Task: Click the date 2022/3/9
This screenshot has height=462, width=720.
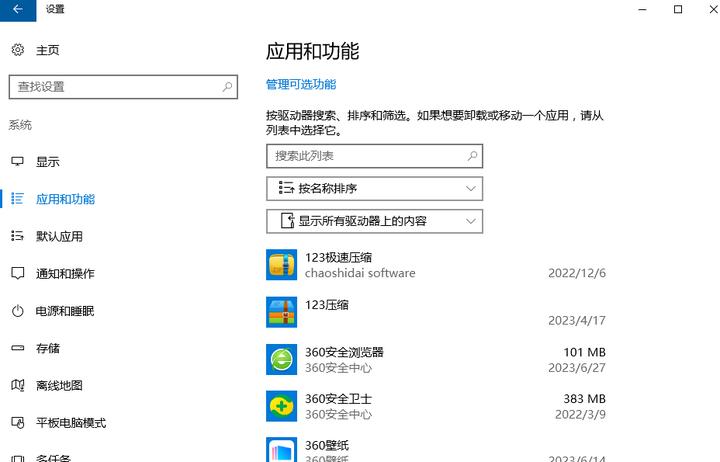Action: point(580,415)
